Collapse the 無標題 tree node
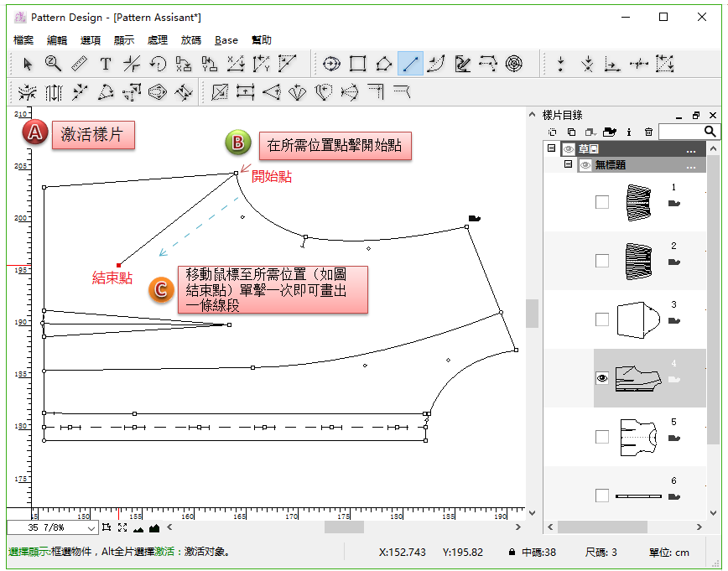This screenshot has width=728, height=571. click(x=568, y=164)
